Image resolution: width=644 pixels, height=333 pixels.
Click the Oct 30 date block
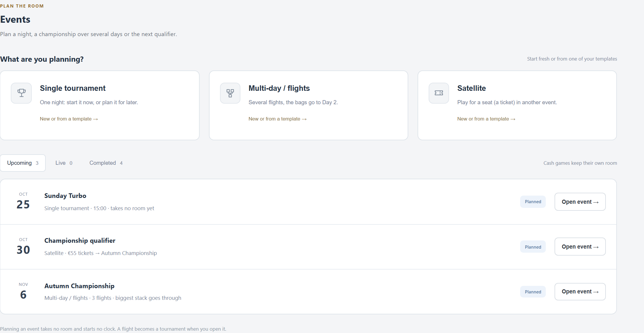point(23,247)
